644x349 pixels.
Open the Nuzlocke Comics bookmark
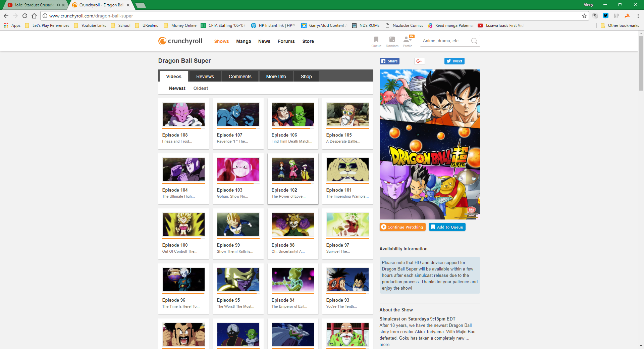coord(404,26)
